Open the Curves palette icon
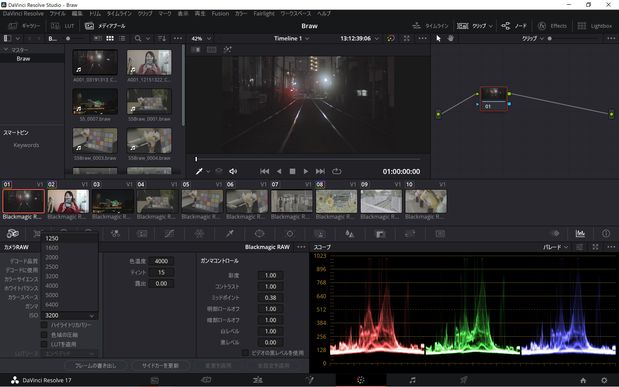619x387 pixels. [x=169, y=234]
